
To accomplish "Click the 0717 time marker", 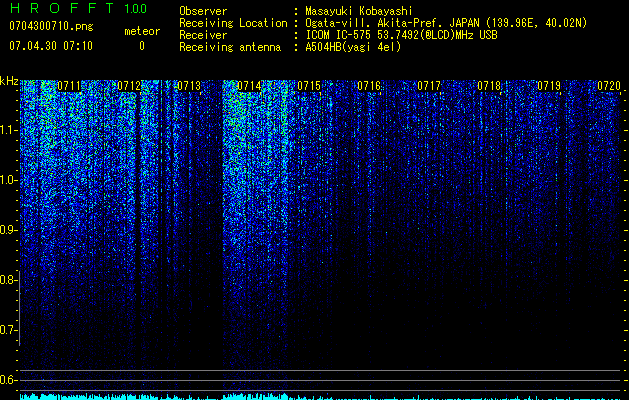I will pyautogui.click(x=429, y=86).
